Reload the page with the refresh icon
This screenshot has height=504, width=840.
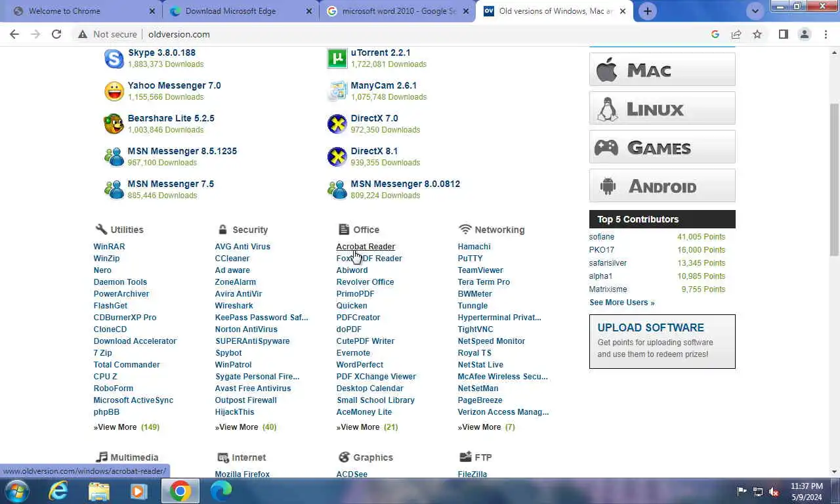[x=56, y=34]
